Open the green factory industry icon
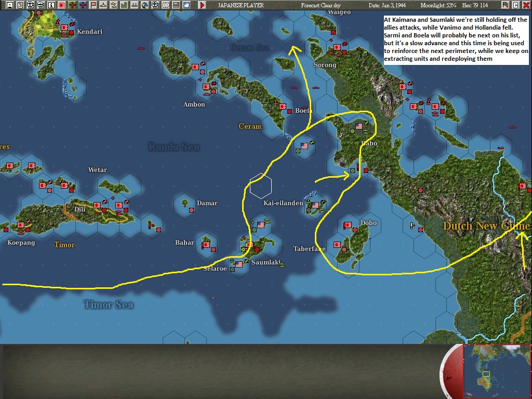 tap(124, 5)
